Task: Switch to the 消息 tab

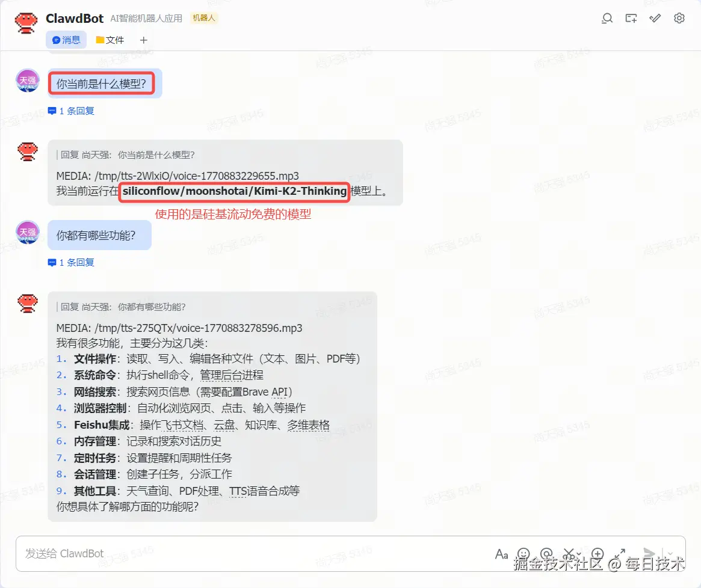Action: 66,40
